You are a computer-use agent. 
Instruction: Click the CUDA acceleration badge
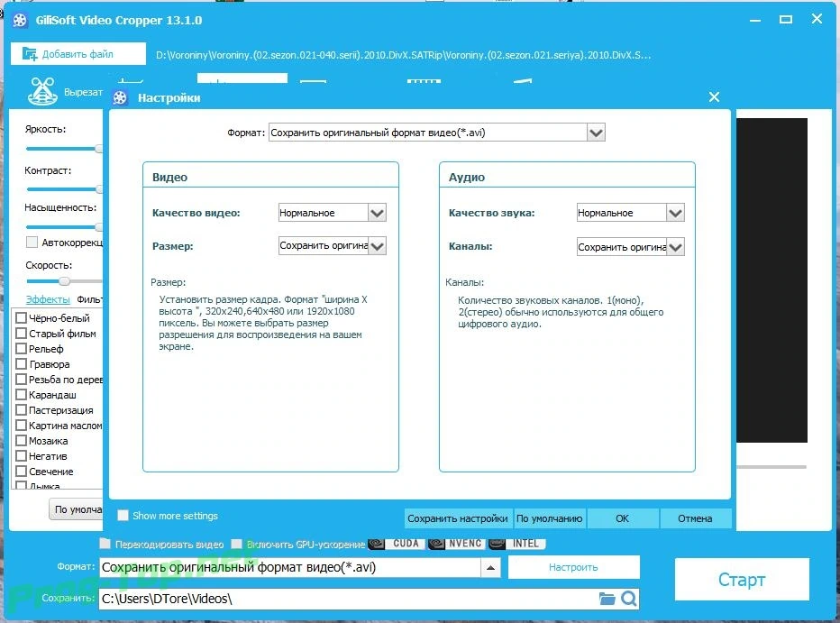(x=397, y=544)
